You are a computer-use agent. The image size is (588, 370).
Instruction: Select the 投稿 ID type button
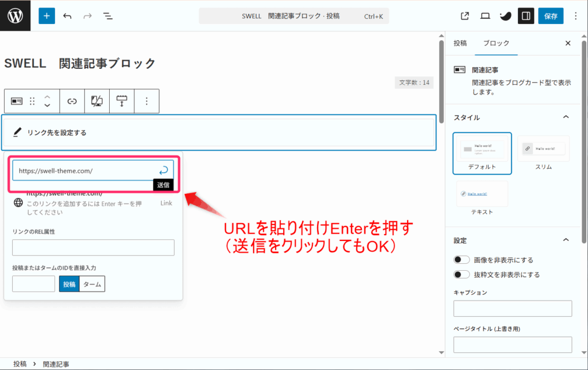[x=69, y=284]
